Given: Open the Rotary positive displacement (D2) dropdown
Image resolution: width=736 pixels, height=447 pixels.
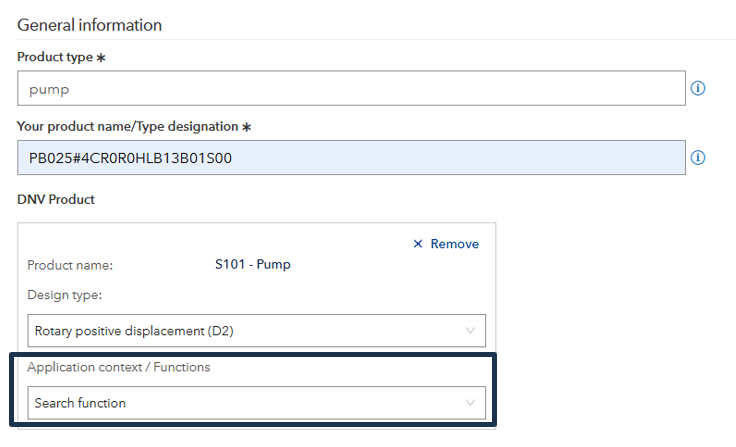Looking at the screenshot, I should click(252, 330).
